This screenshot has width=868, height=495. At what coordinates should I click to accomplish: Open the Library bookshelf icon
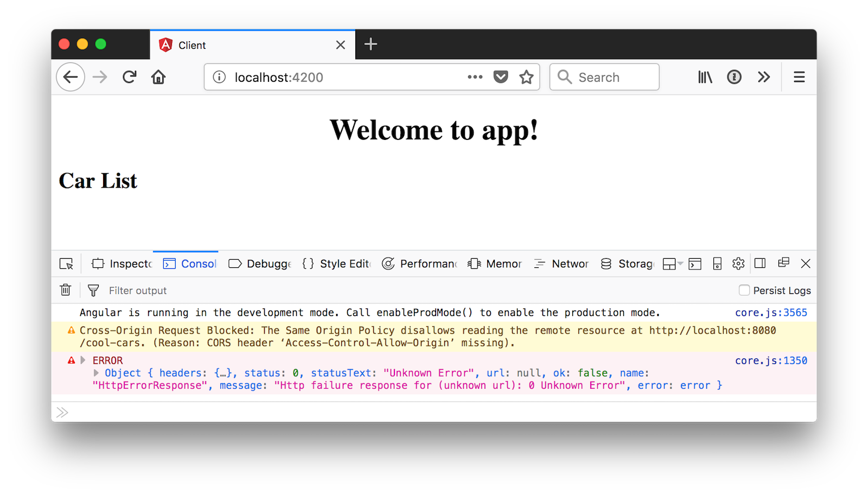(x=705, y=77)
